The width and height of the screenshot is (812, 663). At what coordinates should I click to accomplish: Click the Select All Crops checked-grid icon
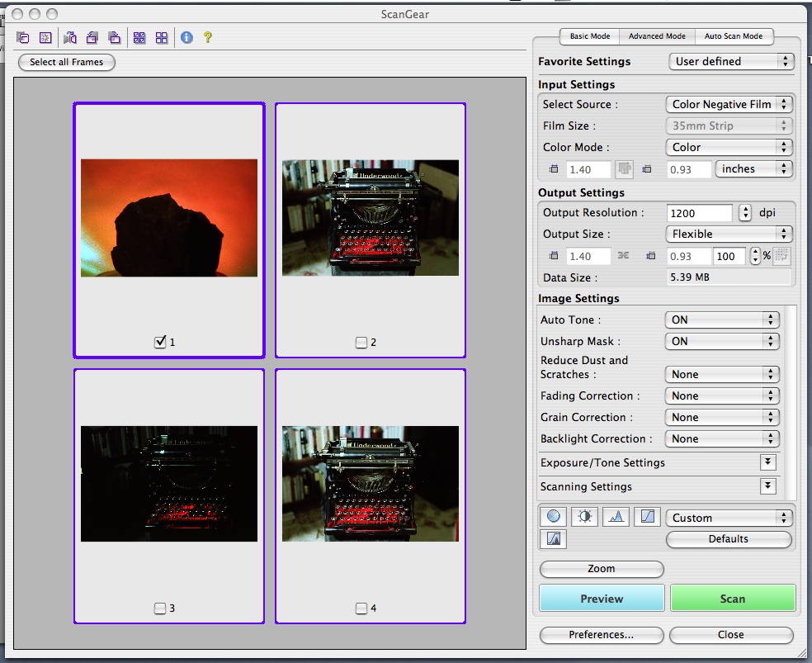tap(139, 37)
